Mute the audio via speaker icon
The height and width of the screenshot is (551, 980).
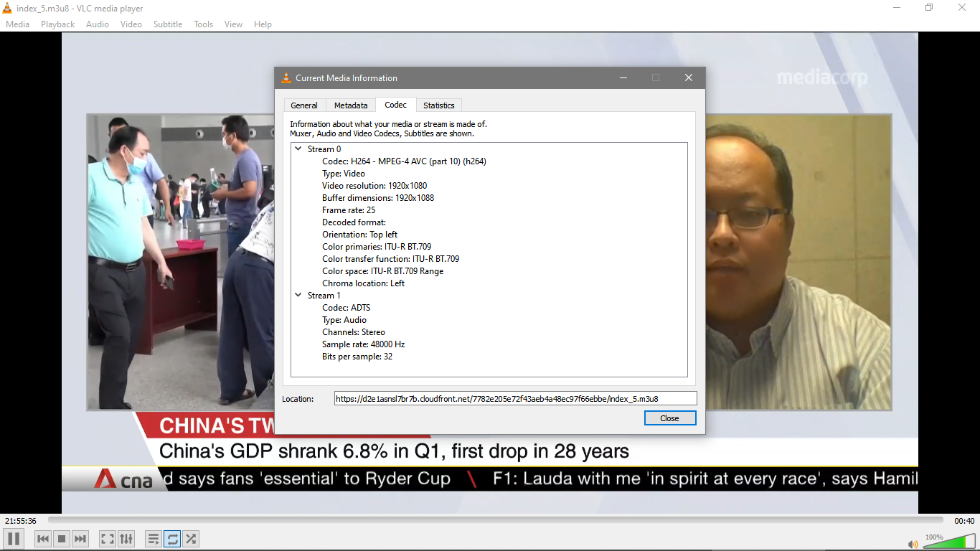(x=913, y=543)
